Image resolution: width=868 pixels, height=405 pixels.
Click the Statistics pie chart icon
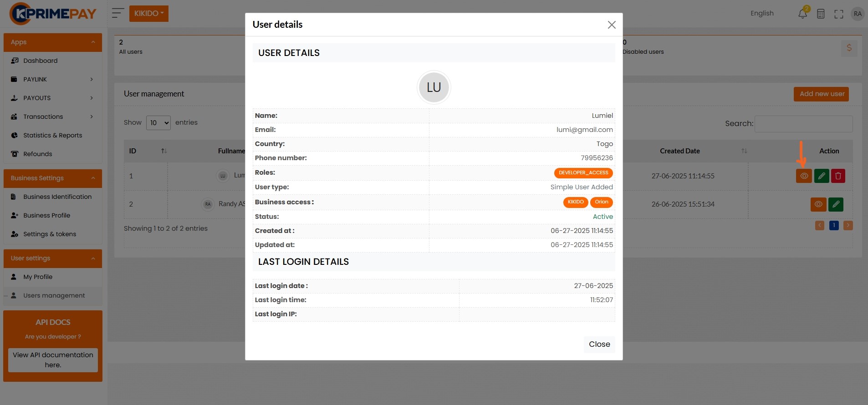coord(14,135)
